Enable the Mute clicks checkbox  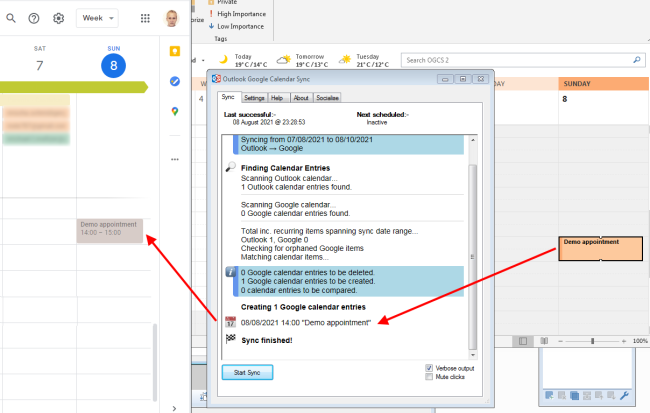tap(429, 377)
